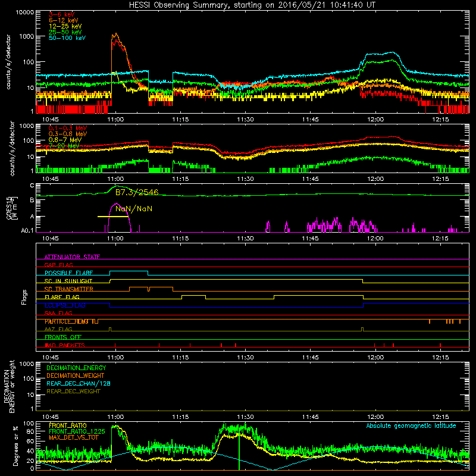Click the yellow horizontal flare-duration bar in GOES panel
Viewport: 476px width, 476px height.
pyautogui.click(x=112, y=217)
